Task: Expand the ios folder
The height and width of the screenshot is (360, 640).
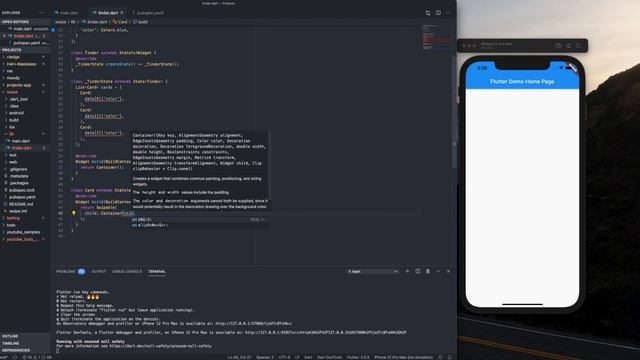Action: [x=12, y=127]
